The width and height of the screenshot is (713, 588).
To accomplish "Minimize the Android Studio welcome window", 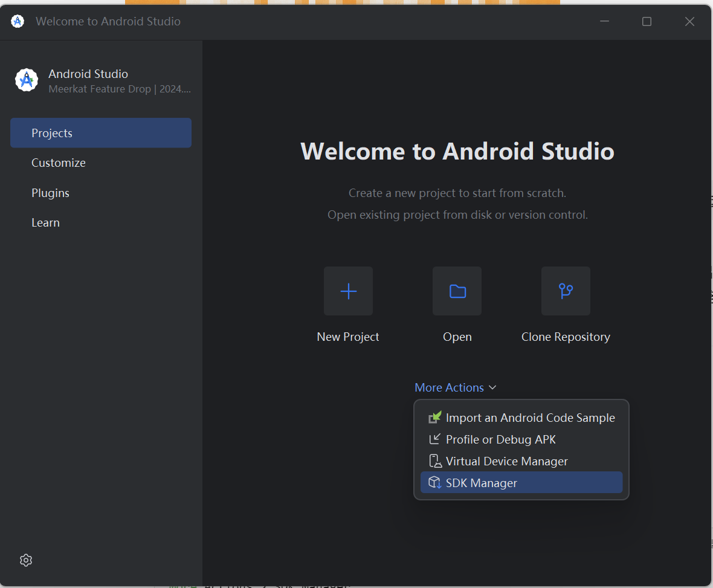I will click(x=604, y=21).
